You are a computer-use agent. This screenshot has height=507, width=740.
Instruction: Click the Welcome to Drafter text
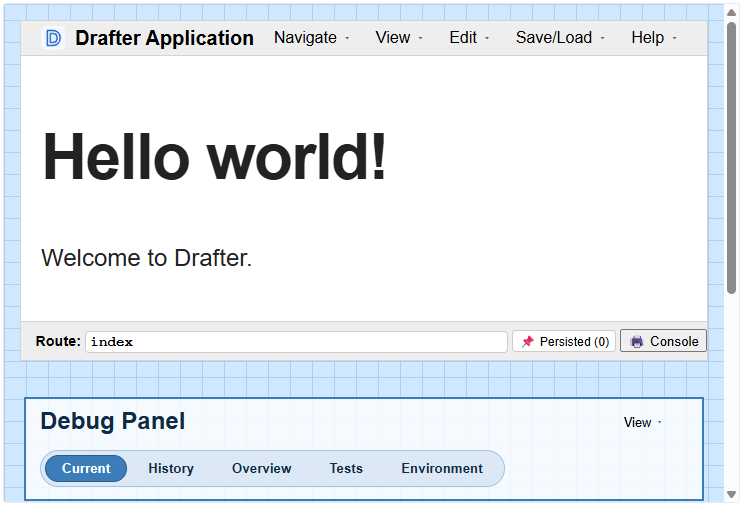coord(147,258)
